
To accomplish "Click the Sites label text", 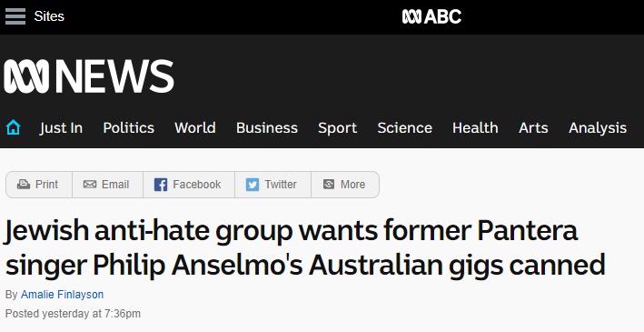I will 49,16.
